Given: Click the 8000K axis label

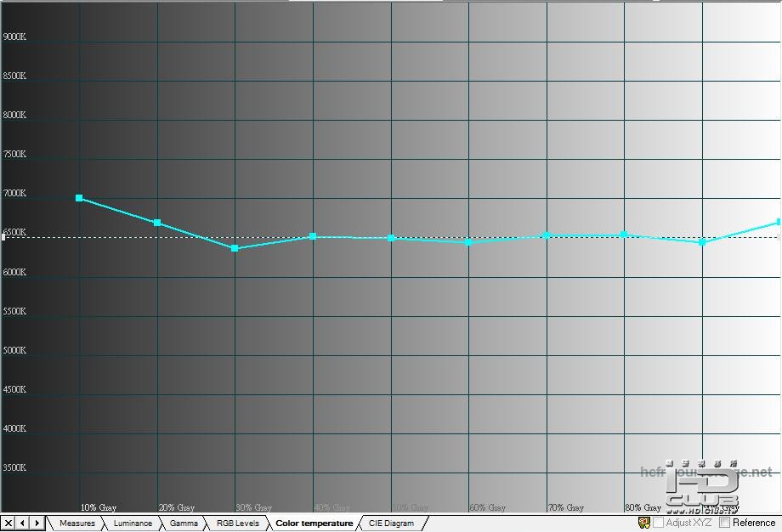Looking at the screenshot, I should click(x=14, y=115).
